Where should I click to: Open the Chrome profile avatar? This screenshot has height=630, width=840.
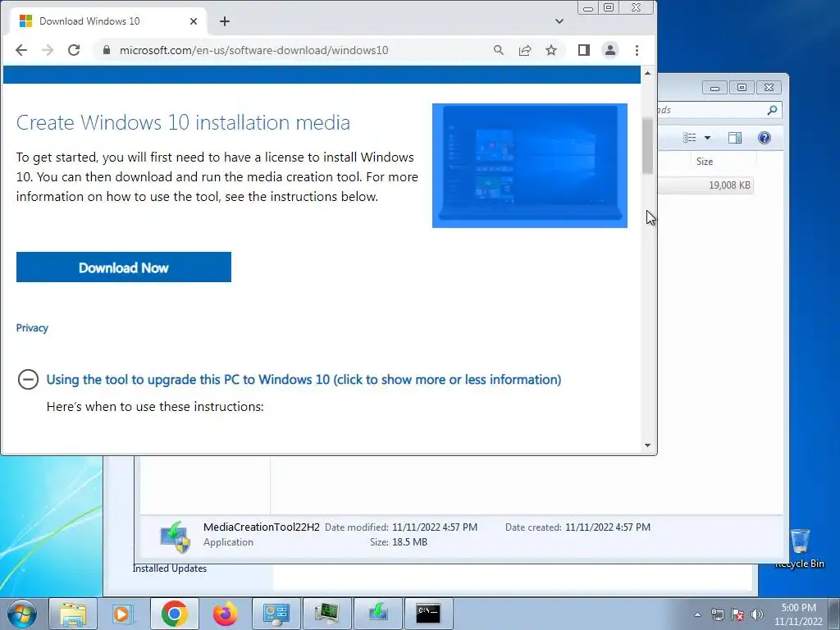coord(610,50)
